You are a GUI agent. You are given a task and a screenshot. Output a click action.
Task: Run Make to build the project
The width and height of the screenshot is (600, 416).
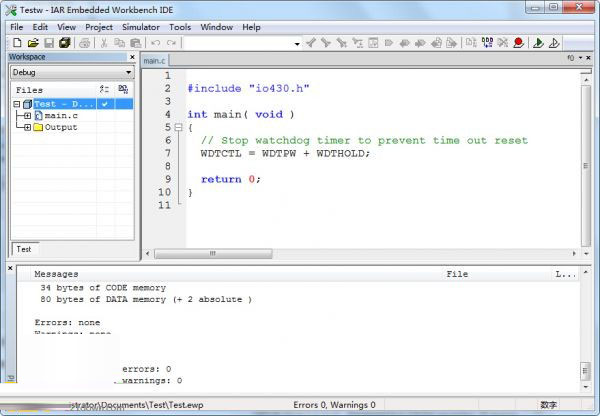[x=487, y=43]
